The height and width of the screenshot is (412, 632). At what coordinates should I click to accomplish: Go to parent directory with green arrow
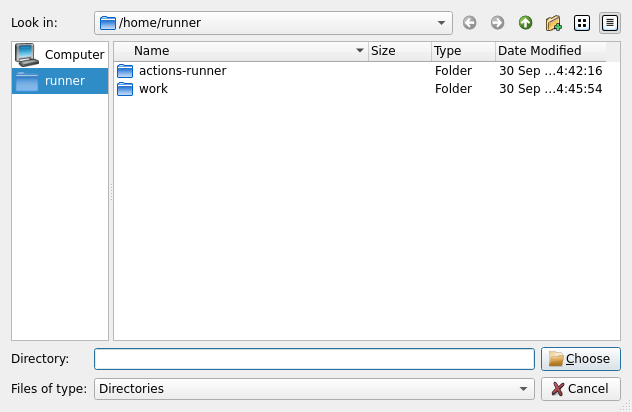(x=525, y=23)
